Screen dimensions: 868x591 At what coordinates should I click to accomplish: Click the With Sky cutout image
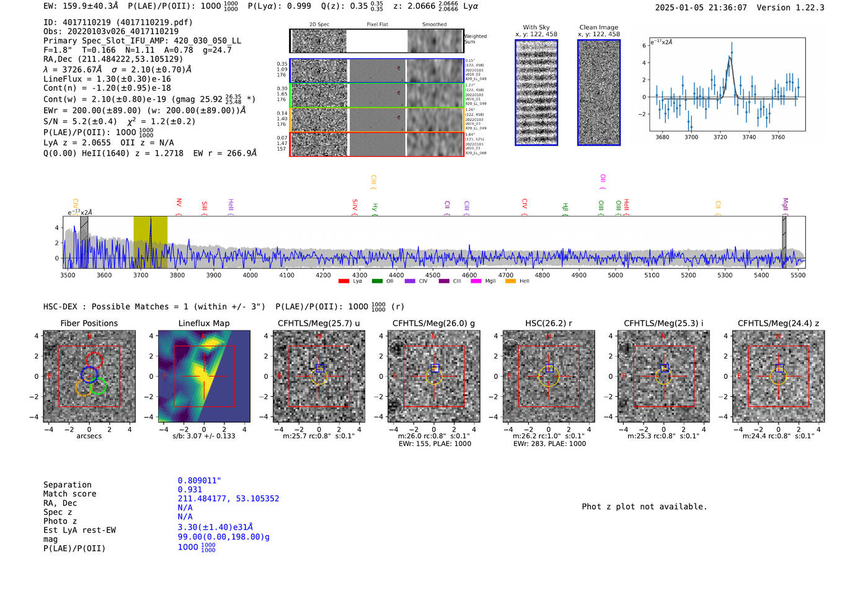[536, 92]
